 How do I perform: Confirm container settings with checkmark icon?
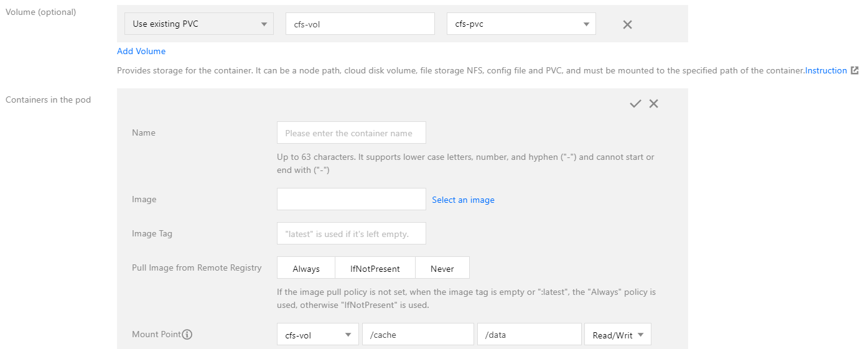pyautogui.click(x=635, y=104)
